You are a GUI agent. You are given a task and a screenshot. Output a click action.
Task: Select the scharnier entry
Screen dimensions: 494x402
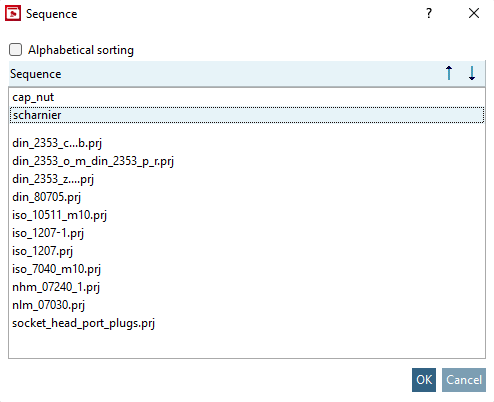pos(247,115)
